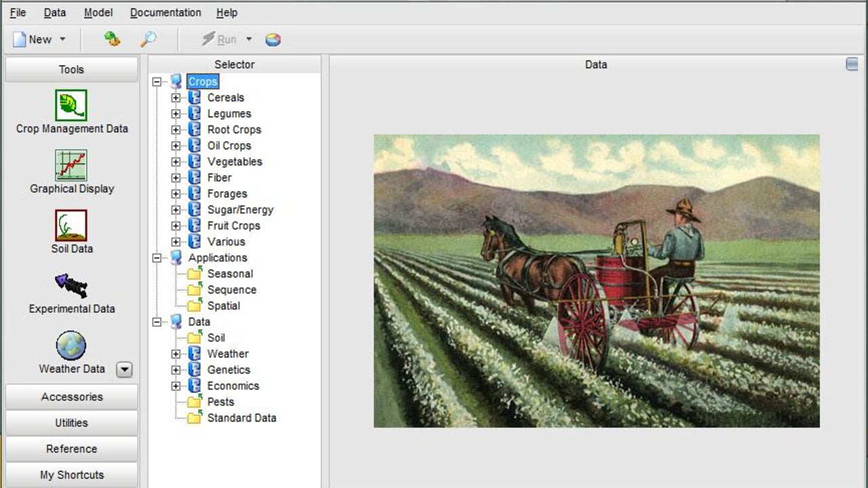Click the pie chart toolbar icon
868x488 pixels.
point(273,39)
